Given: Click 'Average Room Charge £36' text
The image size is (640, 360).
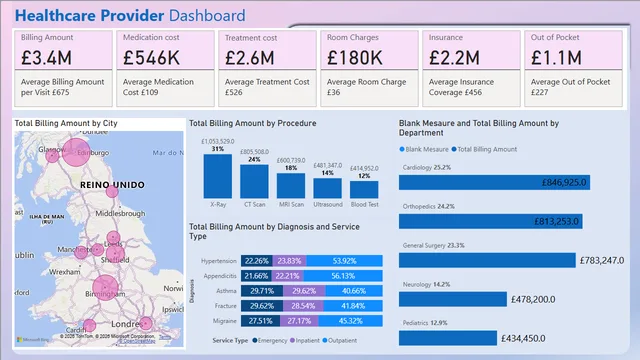Looking at the screenshot, I should point(367,87).
